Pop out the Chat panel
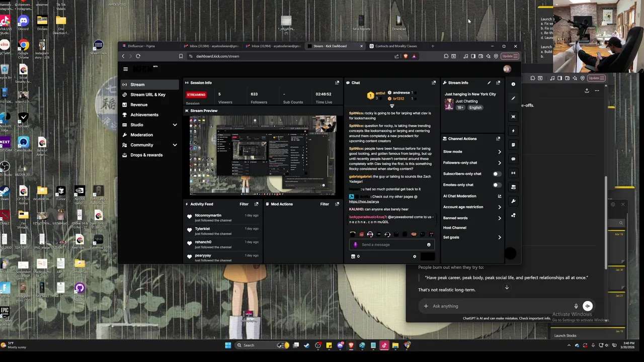 click(x=434, y=82)
